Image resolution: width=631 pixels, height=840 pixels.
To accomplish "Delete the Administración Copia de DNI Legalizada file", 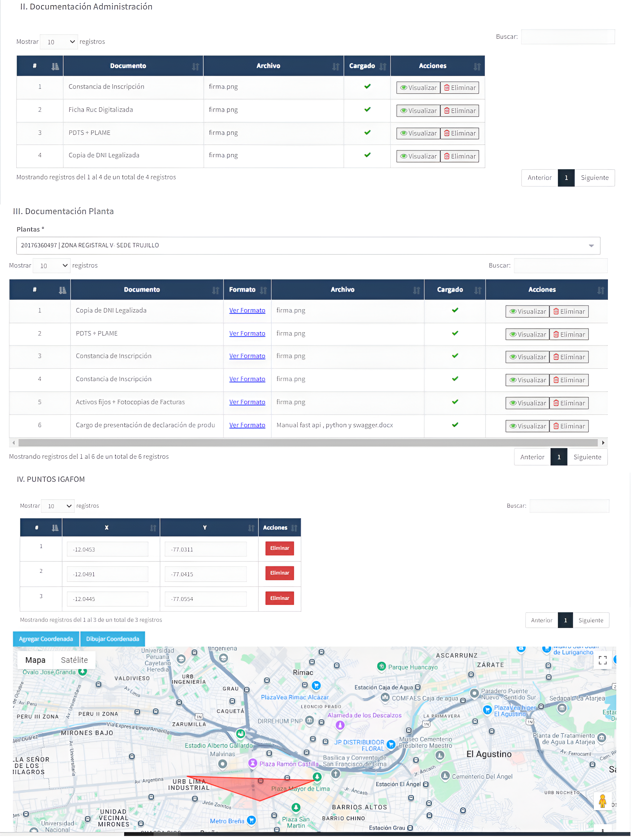I will tap(459, 156).
